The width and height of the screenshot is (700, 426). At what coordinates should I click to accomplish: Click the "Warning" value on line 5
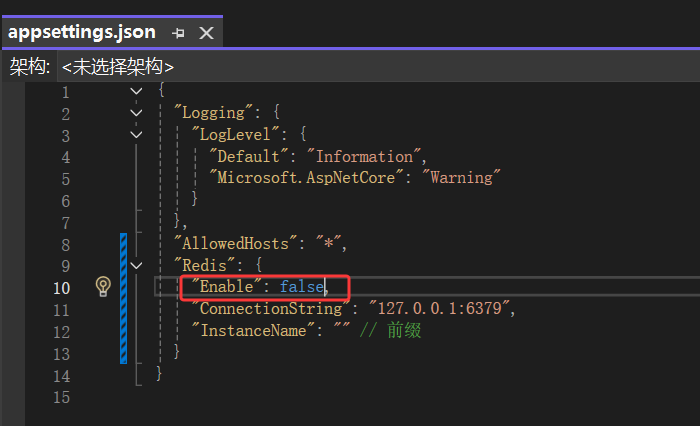pyautogui.click(x=462, y=178)
